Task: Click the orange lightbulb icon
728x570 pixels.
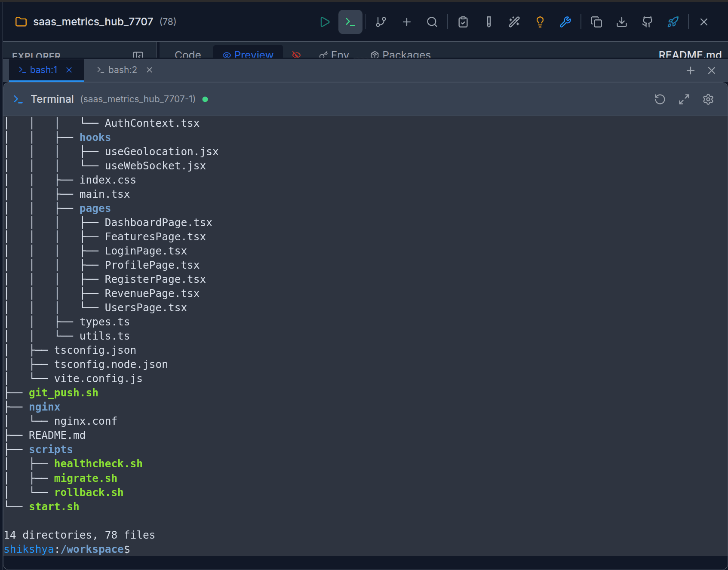Action: pyautogui.click(x=540, y=22)
